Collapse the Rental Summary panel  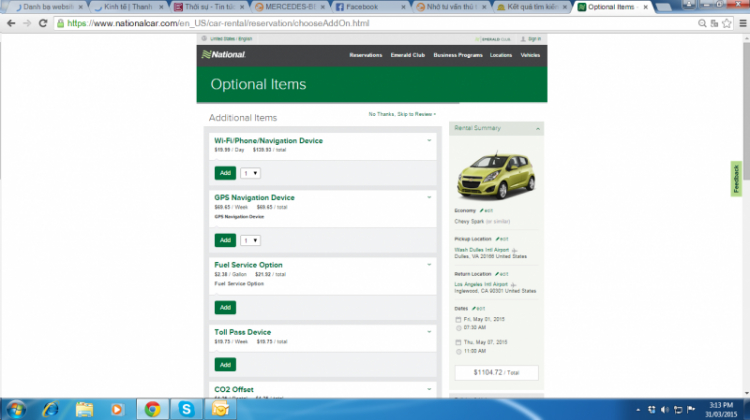538,129
